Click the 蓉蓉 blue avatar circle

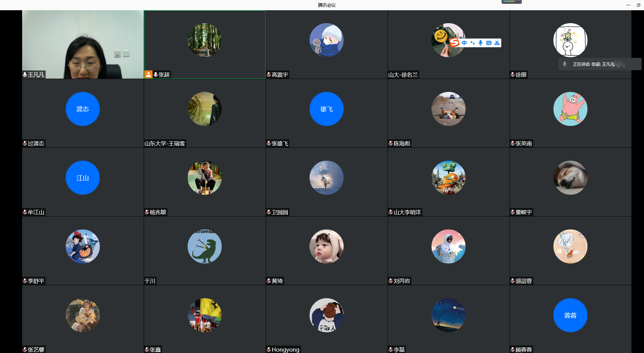point(570,315)
